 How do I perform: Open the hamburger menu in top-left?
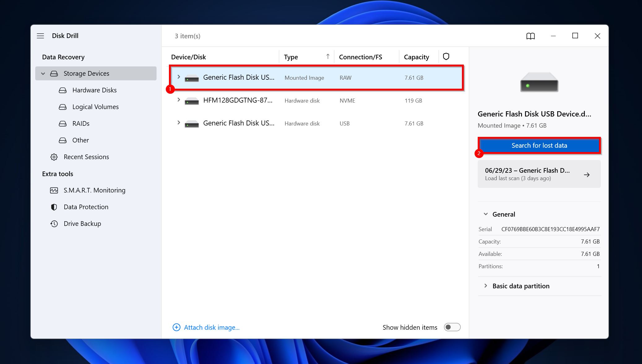40,35
